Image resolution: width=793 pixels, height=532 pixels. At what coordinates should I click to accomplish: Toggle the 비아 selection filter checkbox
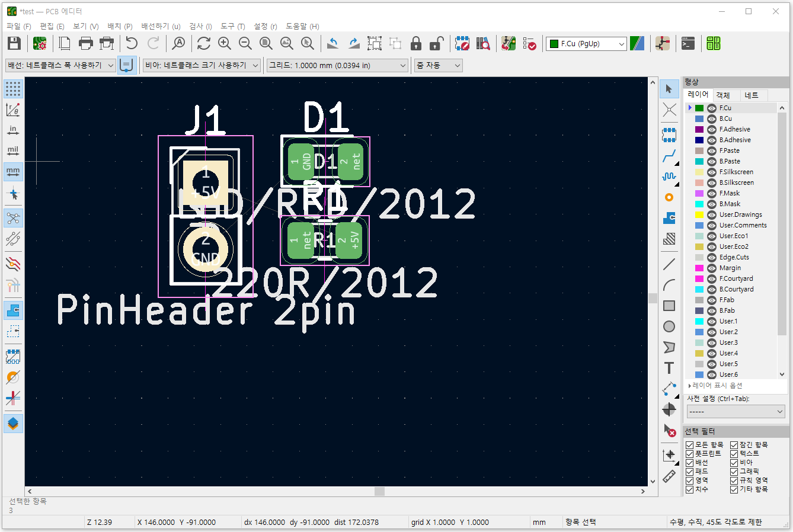pyautogui.click(x=734, y=463)
